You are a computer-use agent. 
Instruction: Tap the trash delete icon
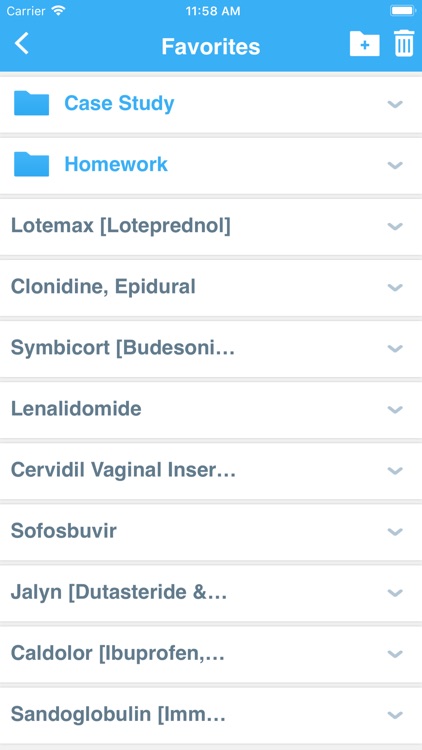[x=404, y=44]
